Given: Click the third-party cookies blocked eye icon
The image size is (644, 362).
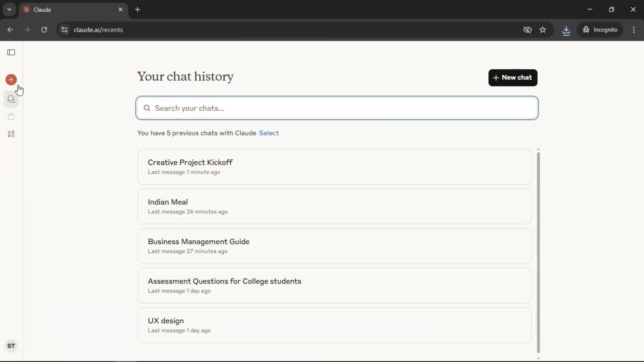Looking at the screenshot, I should click(527, 30).
